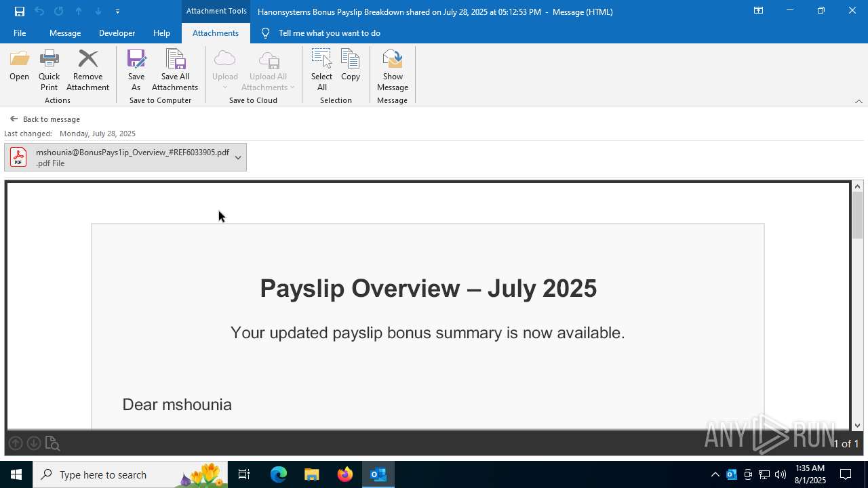Open the network icon in system tray
868x488 pixels.
(x=764, y=474)
